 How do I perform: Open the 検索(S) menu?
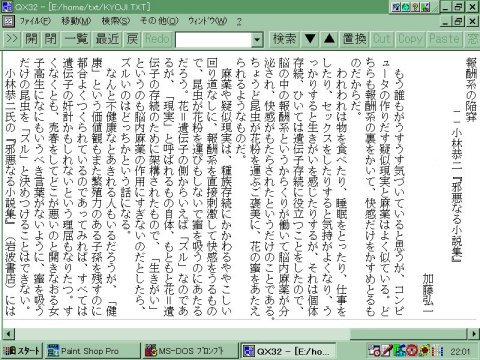[116, 21]
